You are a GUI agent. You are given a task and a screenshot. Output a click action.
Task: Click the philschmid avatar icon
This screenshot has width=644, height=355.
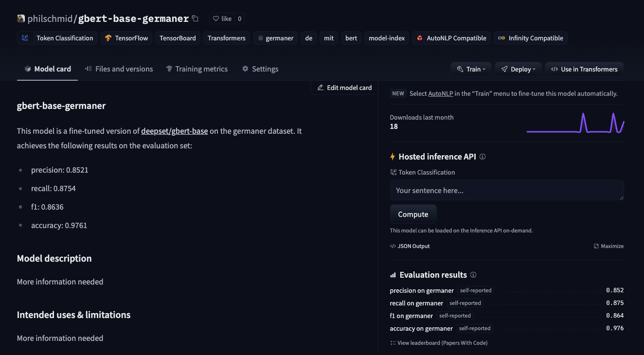click(21, 18)
